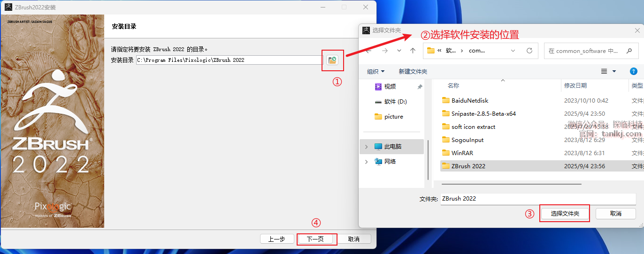The height and width of the screenshot is (254, 644).
Task: Click the ZBrush icon in installer title bar
Action: click(8, 7)
